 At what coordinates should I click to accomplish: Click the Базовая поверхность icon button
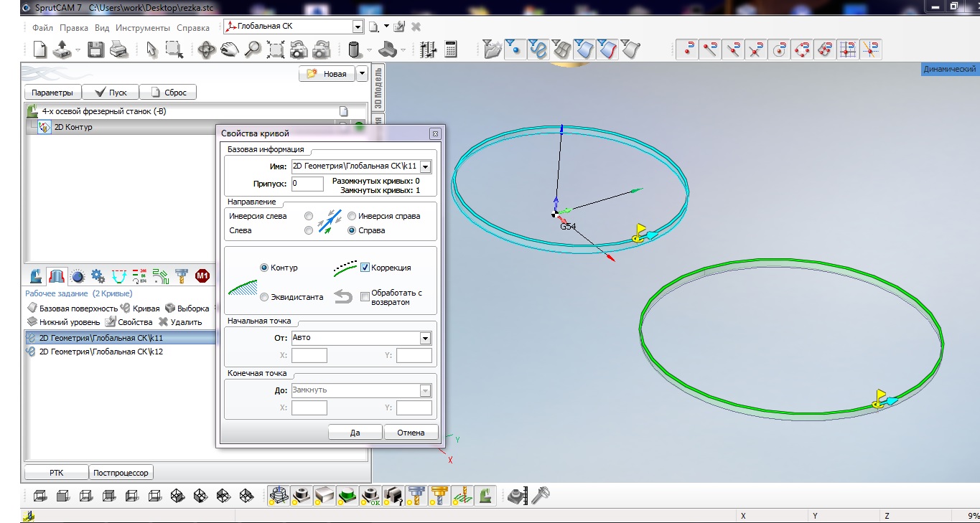(x=73, y=308)
